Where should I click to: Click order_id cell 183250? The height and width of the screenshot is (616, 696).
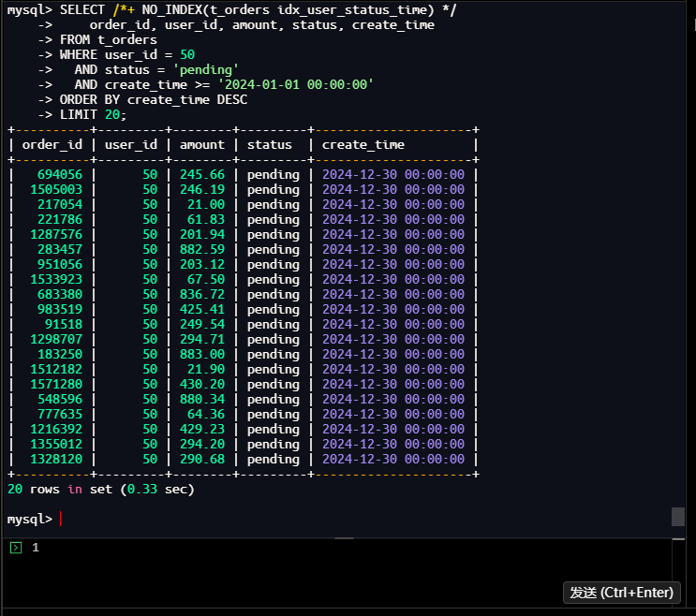coord(60,355)
